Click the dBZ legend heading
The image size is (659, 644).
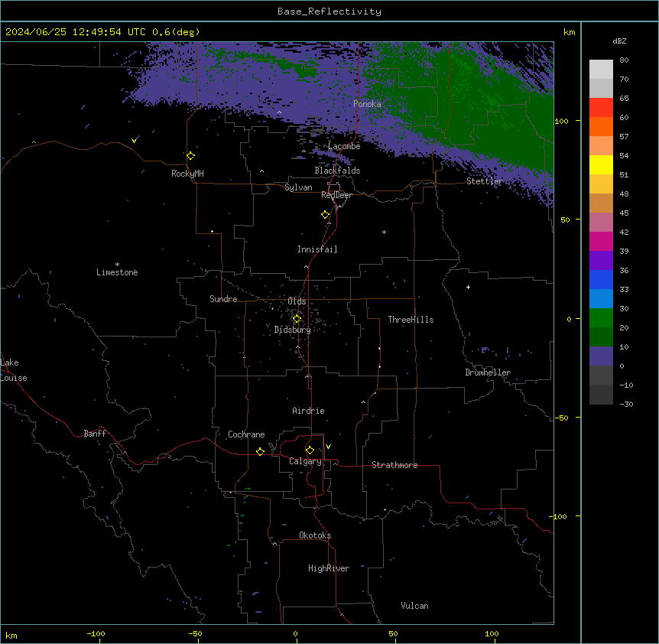pyautogui.click(x=619, y=41)
